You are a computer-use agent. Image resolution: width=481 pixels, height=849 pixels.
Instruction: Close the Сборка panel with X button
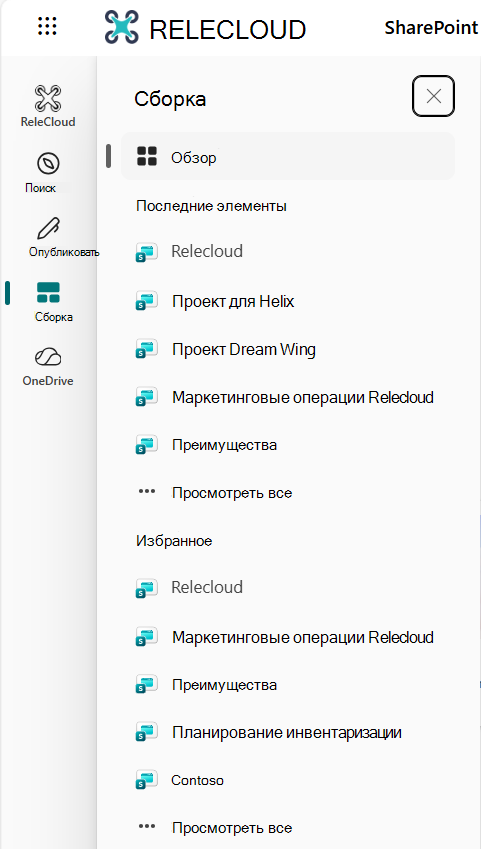coord(433,96)
